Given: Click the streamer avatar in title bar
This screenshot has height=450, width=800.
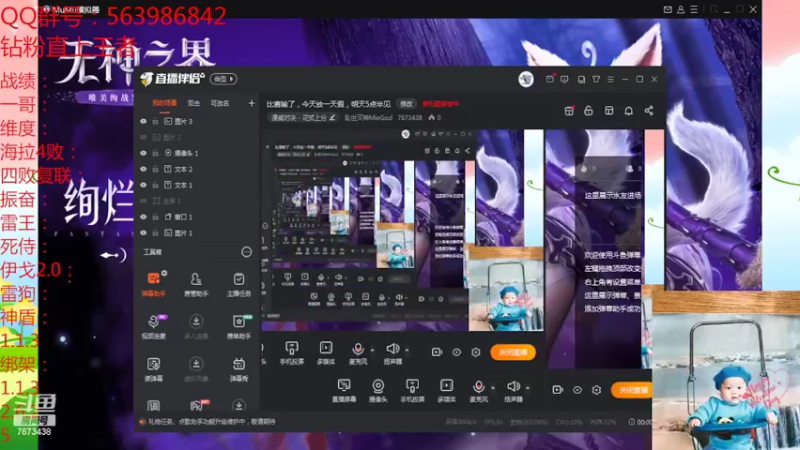Looking at the screenshot, I should coord(526,79).
